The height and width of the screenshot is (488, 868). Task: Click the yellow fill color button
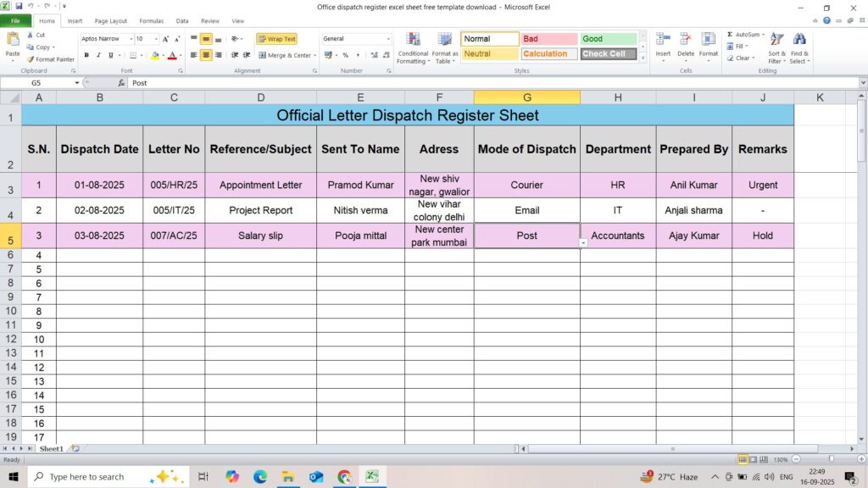pos(154,55)
